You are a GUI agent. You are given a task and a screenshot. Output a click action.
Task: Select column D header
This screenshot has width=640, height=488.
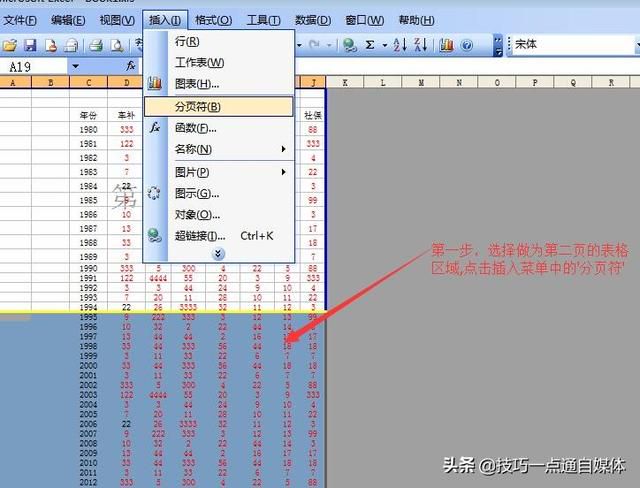(x=127, y=82)
